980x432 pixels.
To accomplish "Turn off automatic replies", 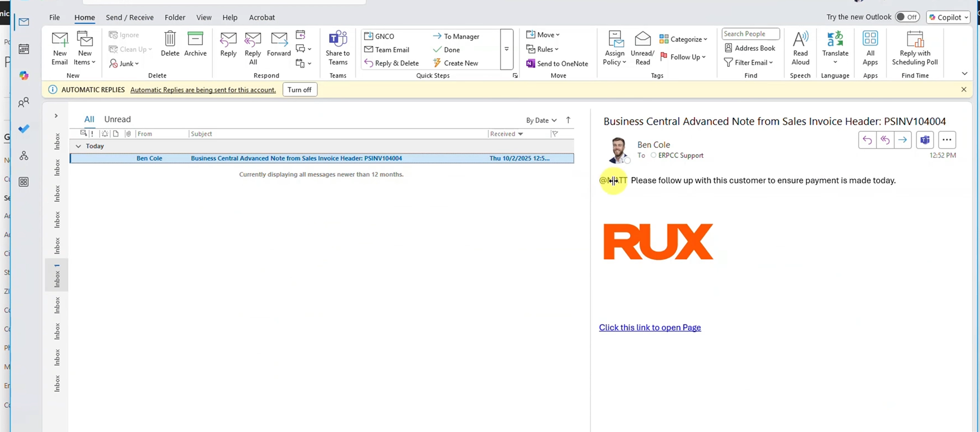I will tap(300, 89).
